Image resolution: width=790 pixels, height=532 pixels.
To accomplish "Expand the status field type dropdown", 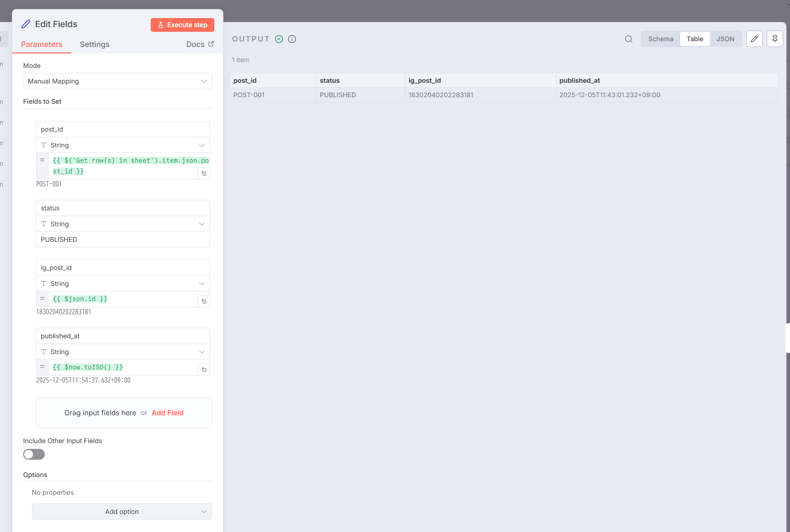I will pos(123,224).
